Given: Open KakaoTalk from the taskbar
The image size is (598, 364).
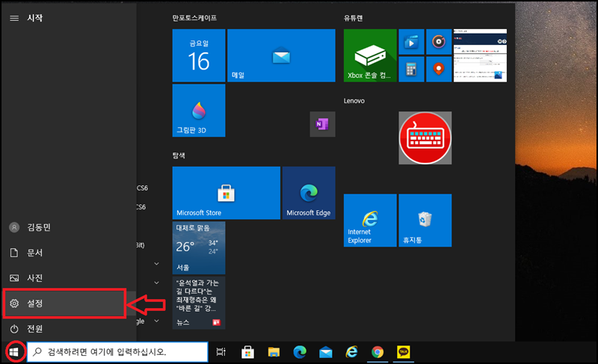Looking at the screenshot, I should [403, 352].
